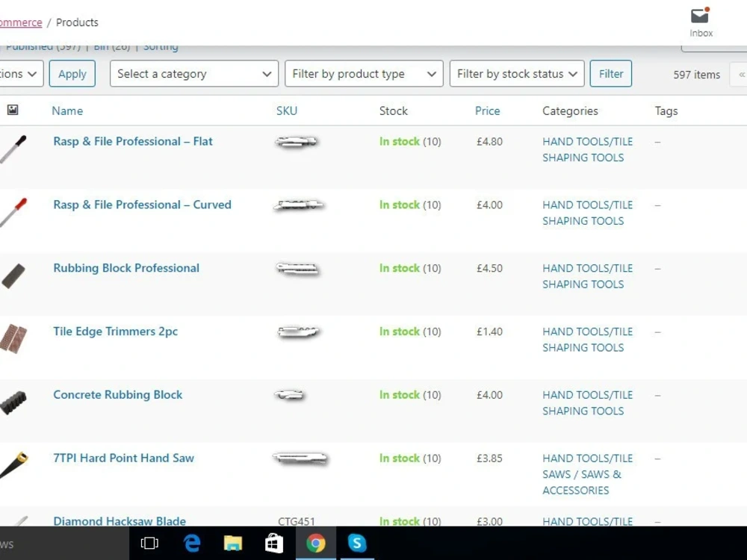Switch to Chrome on the taskbar

pyautogui.click(x=315, y=543)
